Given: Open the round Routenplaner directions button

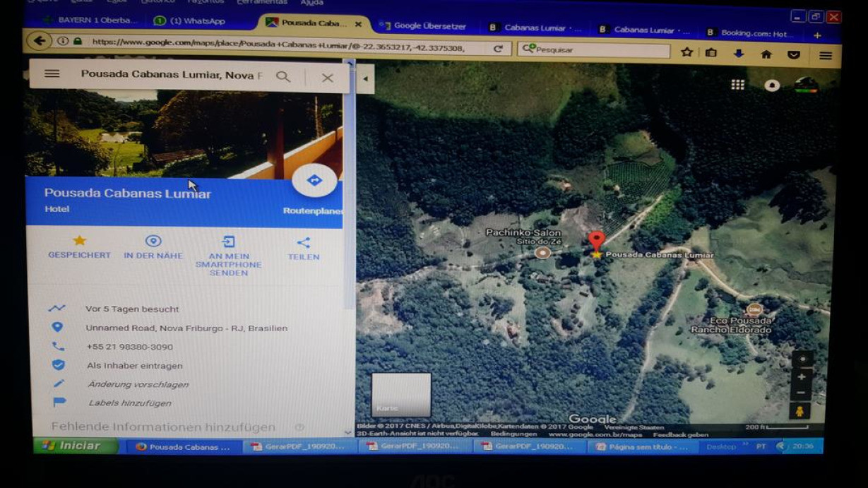Looking at the screenshot, I should point(314,180).
